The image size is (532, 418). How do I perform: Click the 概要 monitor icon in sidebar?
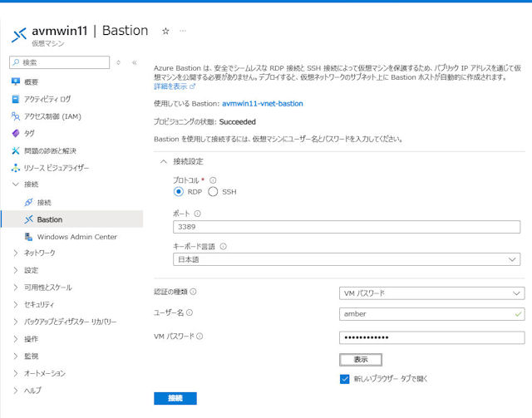pos(16,81)
